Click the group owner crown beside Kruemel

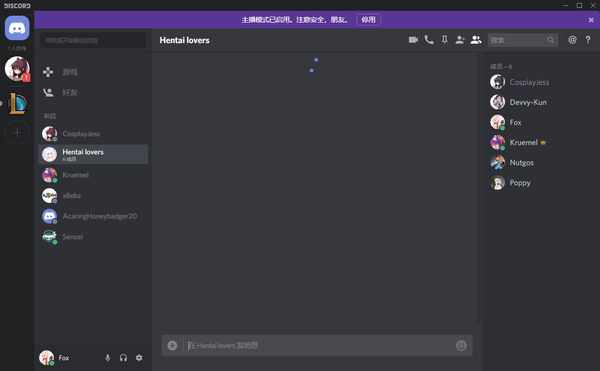(x=543, y=143)
